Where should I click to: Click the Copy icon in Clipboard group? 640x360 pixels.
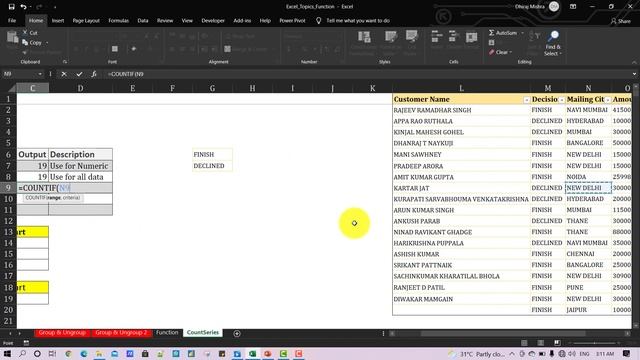(25, 42)
